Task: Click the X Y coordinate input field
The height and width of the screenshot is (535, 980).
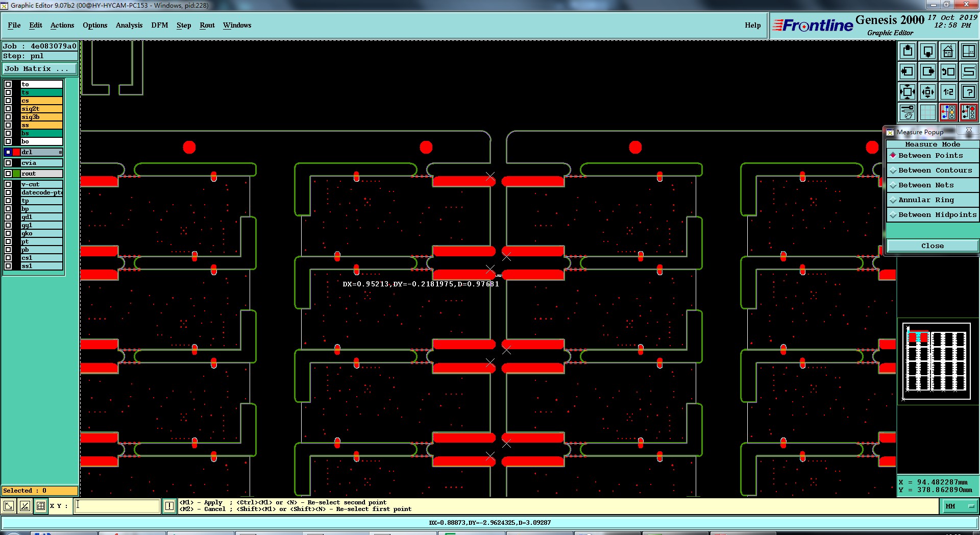Action: (117, 506)
